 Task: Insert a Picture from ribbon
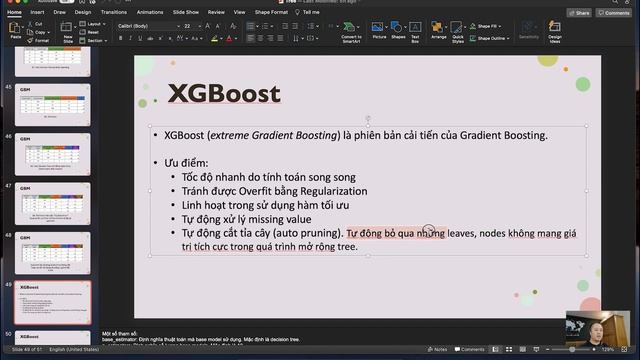[379, 30]
